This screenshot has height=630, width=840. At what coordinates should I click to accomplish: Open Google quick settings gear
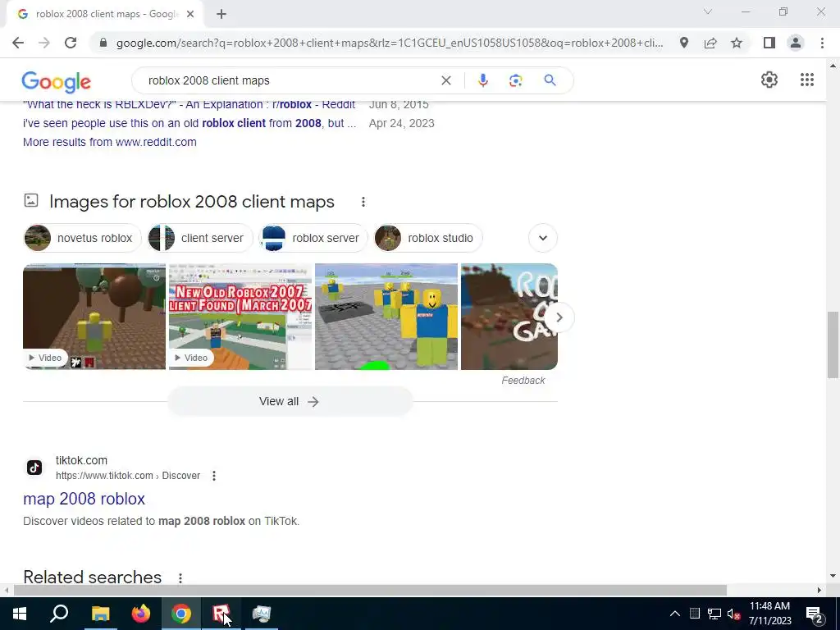click(769, 80)
